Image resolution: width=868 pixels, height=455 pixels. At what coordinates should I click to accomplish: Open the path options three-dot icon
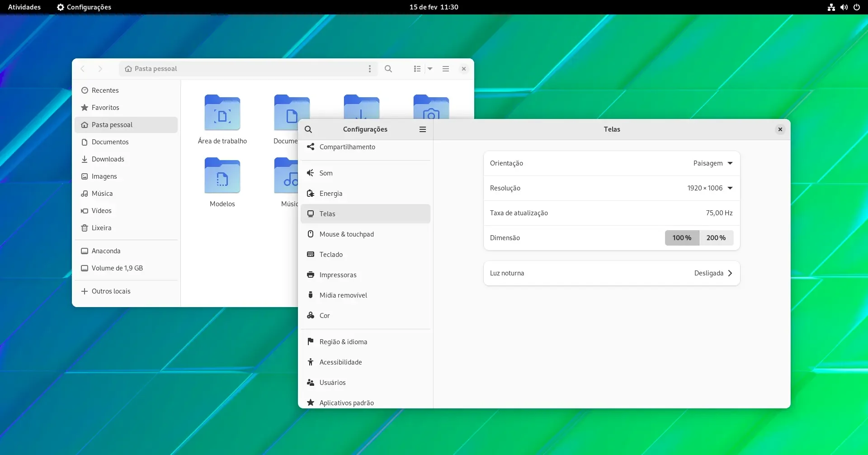pyautogui.click(x=370, y=69)
